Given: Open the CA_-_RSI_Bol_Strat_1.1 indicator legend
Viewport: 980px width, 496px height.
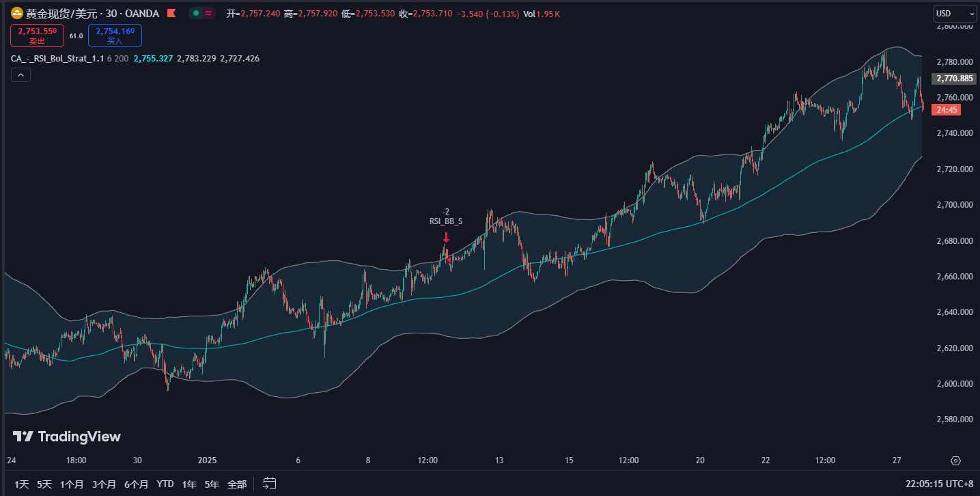Looking at the screenshot, I should pos(57,59).
